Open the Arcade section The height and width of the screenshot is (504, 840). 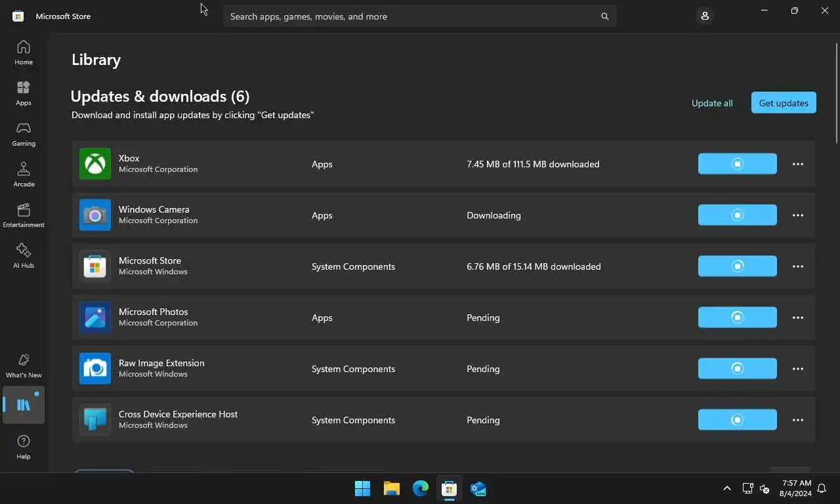pos(24,175)
